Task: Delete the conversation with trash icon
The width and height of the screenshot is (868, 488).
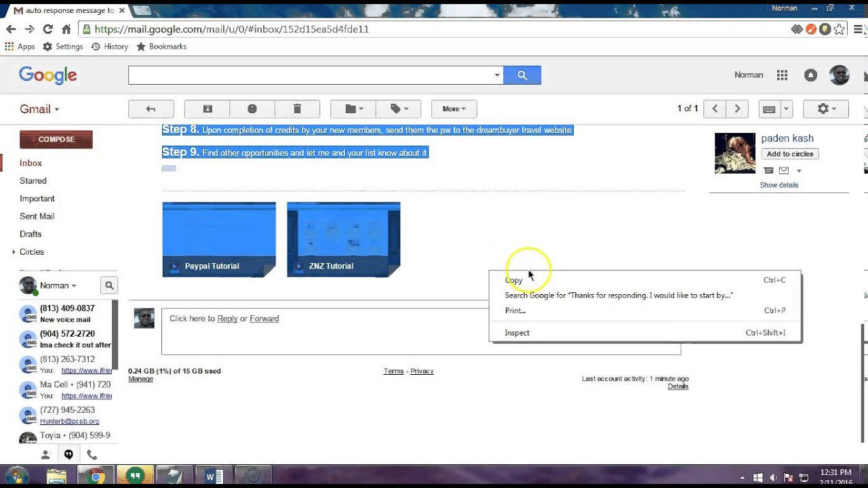Action: coord(297,109)
